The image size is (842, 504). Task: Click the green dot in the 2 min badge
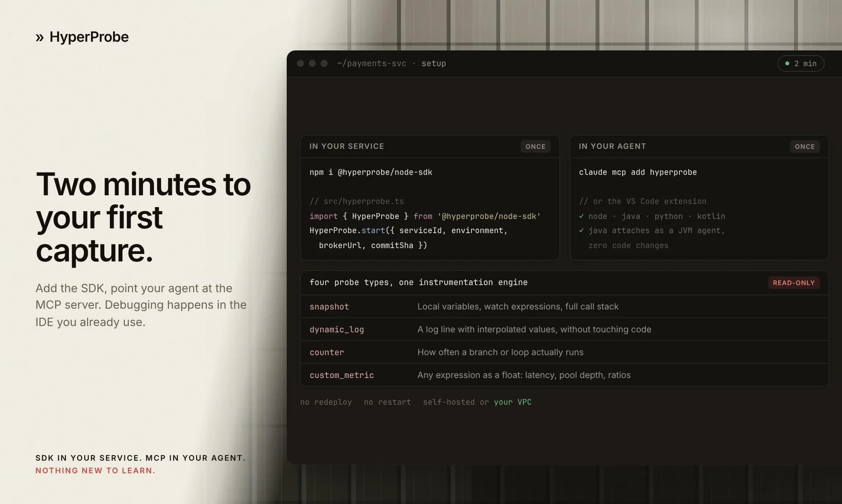(x=787, y=64)
